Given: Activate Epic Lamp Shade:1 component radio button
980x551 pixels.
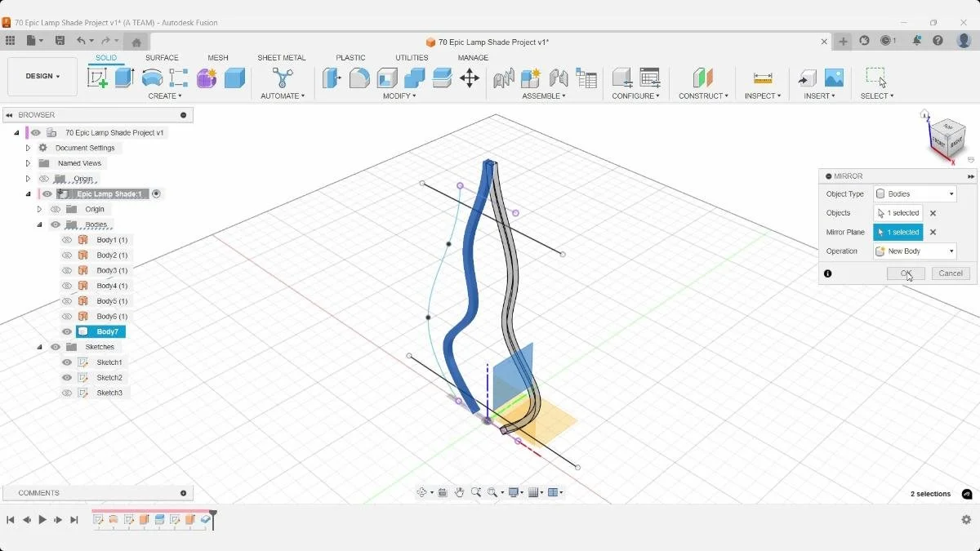Looking at the screenshot, I should tap(156, 194).
